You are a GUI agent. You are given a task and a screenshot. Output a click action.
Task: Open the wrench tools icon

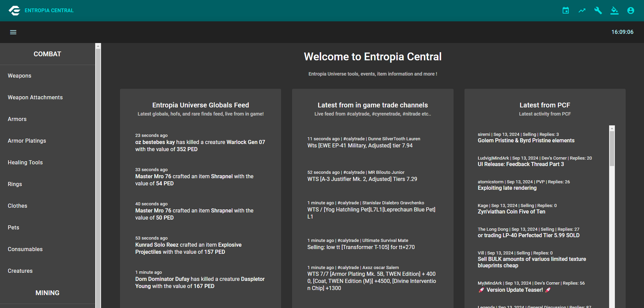(598, 11)
